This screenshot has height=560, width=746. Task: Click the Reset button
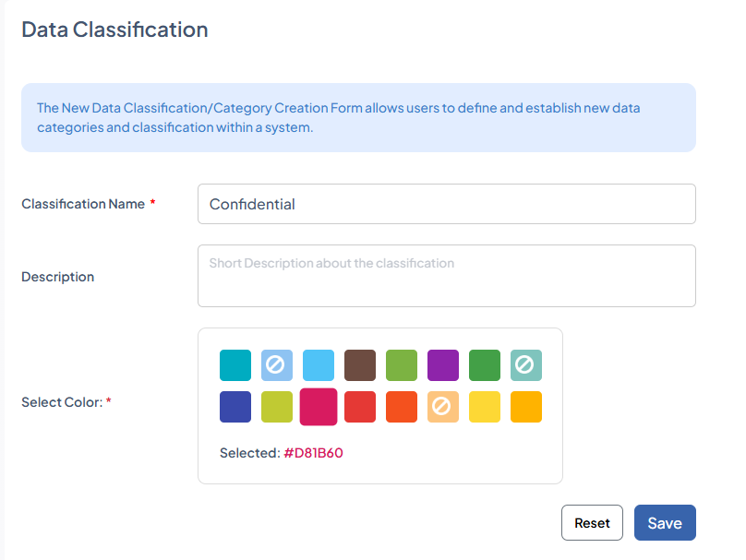click(592, 522)
